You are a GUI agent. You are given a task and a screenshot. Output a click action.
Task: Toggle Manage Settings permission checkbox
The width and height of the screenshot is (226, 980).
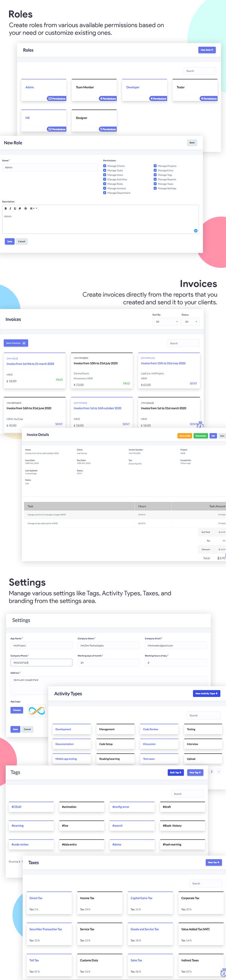(155, 188)
